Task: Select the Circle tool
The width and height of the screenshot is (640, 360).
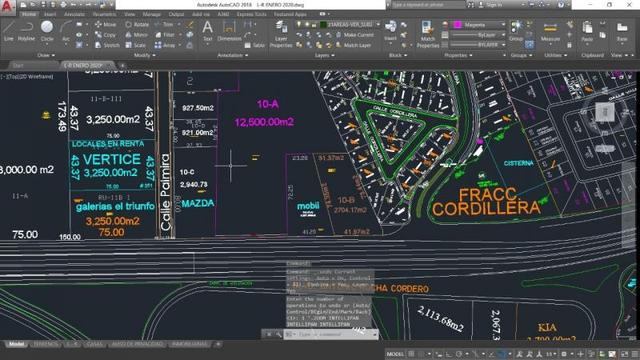Action: [x=47, y=32]
